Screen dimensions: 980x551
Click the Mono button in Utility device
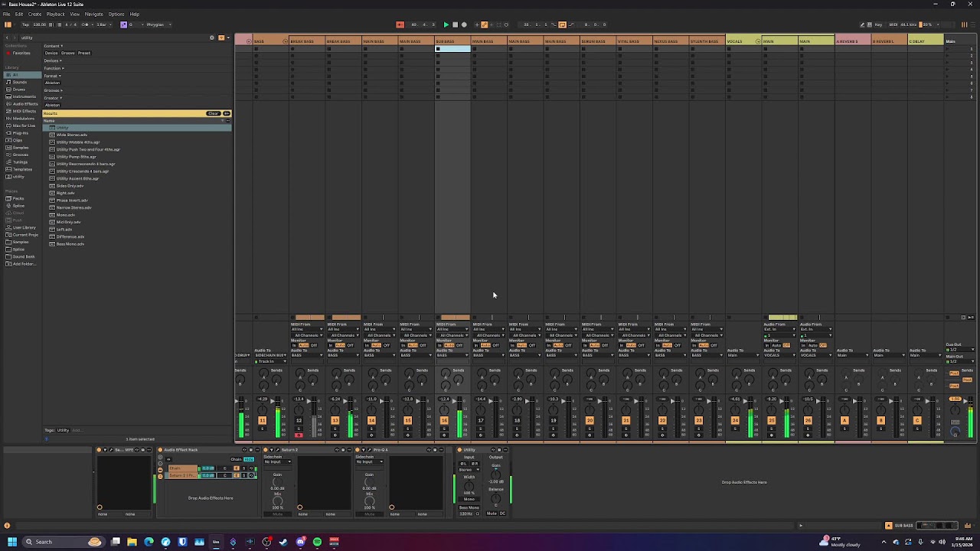469,499
